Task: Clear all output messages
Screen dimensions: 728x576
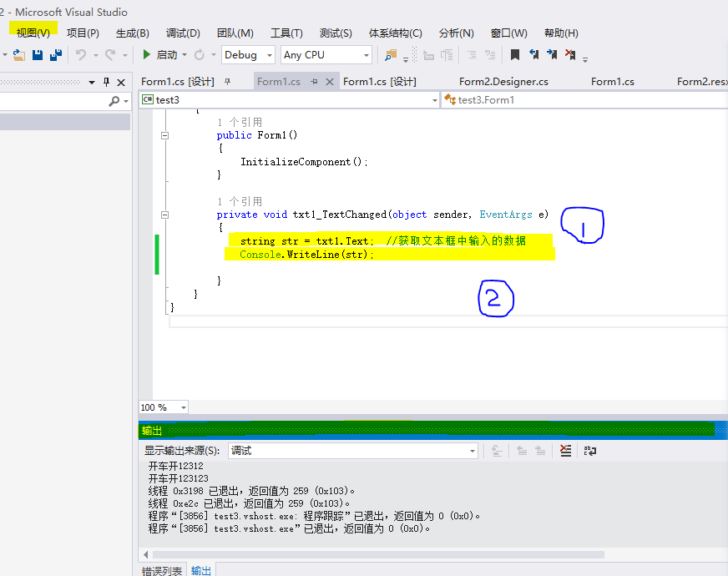Action: click(x=565, y=451)
